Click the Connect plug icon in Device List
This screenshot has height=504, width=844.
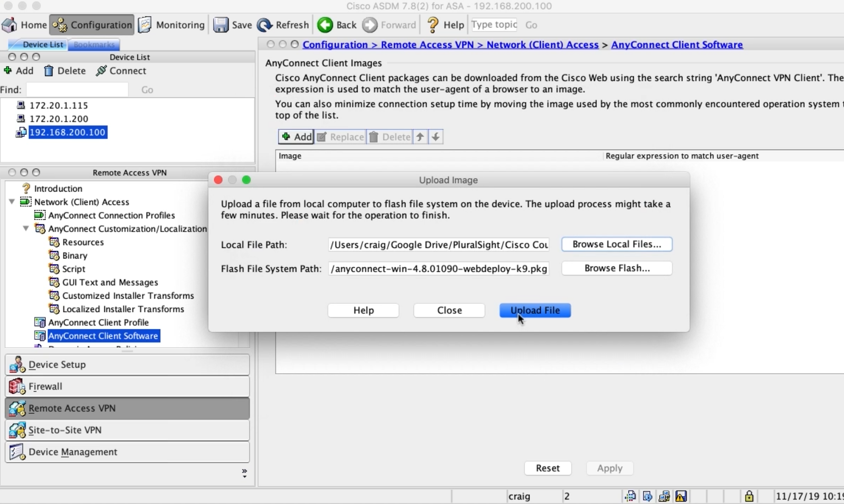click(101, 71)
